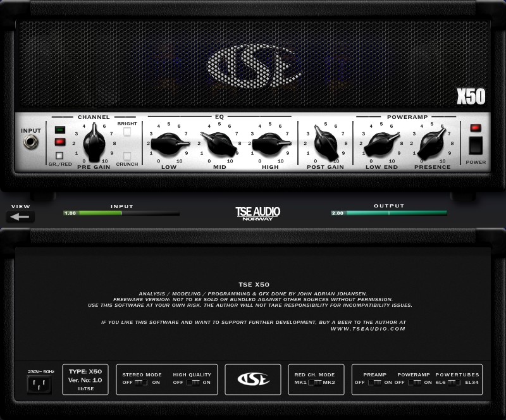This screenshot has height=420, width=506.
Task: Click the Input jack socket
Action: pyautogui.click(x=30, y=142)
